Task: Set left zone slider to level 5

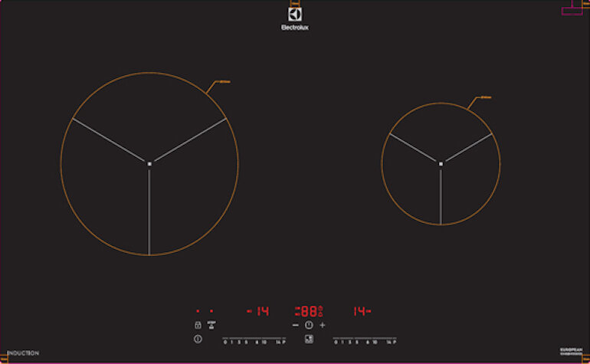Action: point(245,341)
